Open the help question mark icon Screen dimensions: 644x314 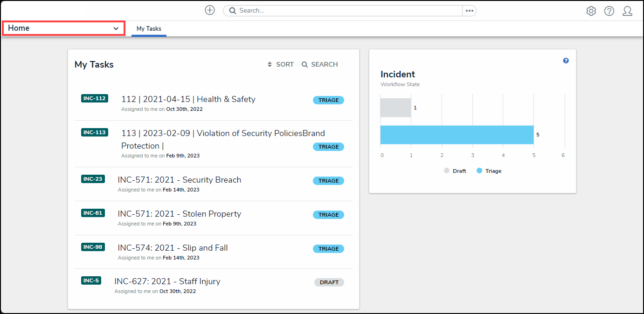coord(609,11)
